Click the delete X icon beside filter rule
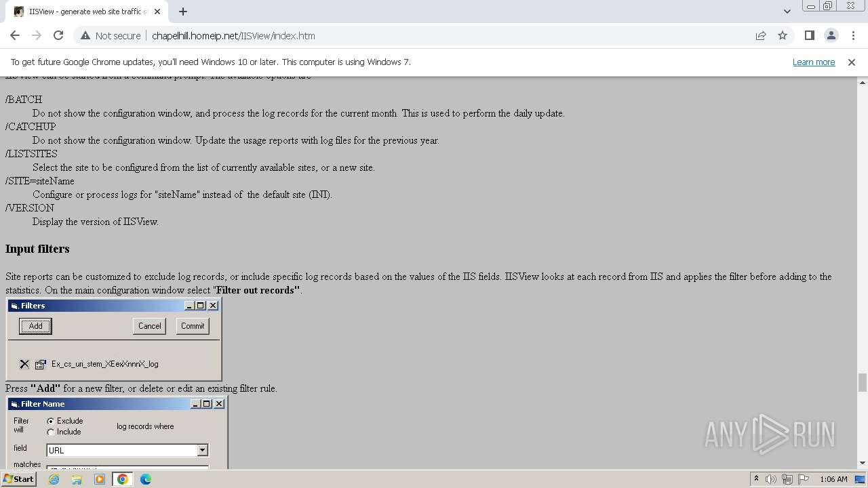Screen dimensions: 868x488 (24, 364)
